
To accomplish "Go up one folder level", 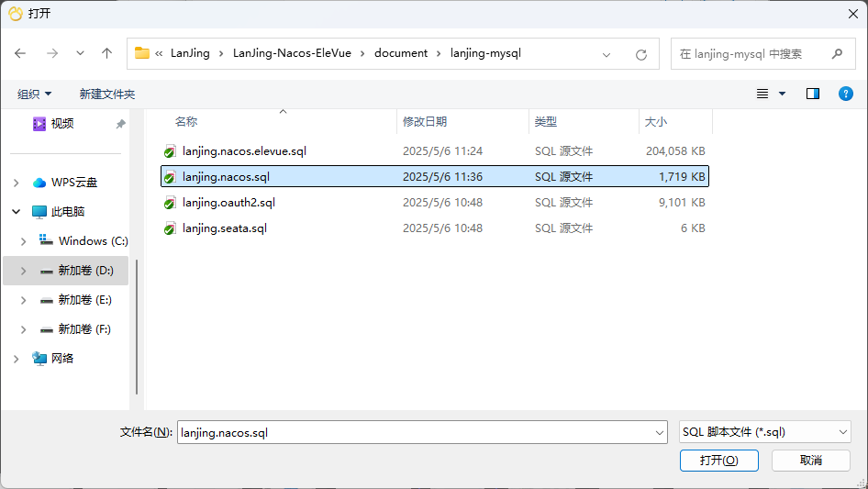I will click(106, 53).
